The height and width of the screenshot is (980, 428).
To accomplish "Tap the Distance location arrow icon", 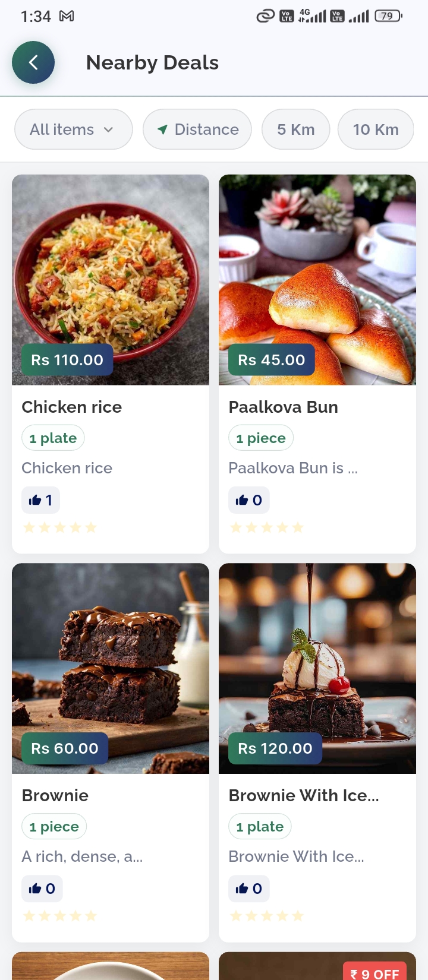I will coord(162,129).
